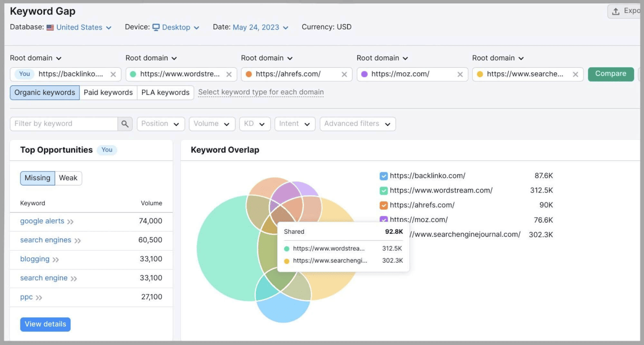Click the search magnifier icon in keyword filter
Image resolution: width=644 pixels, height=345 pixels.
pyautogui.click(x=125, y=124)
